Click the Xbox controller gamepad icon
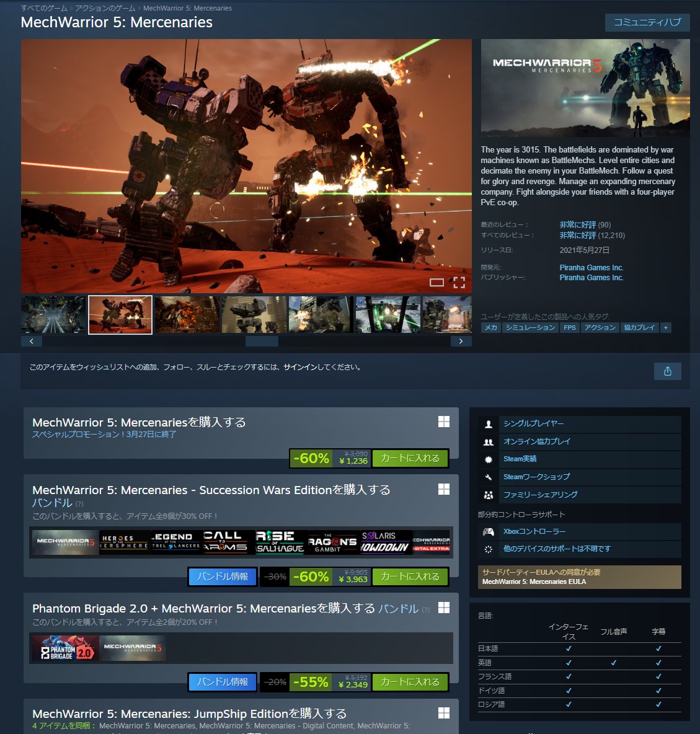Viewport: 700px width, 734px height. coord(489,532)
